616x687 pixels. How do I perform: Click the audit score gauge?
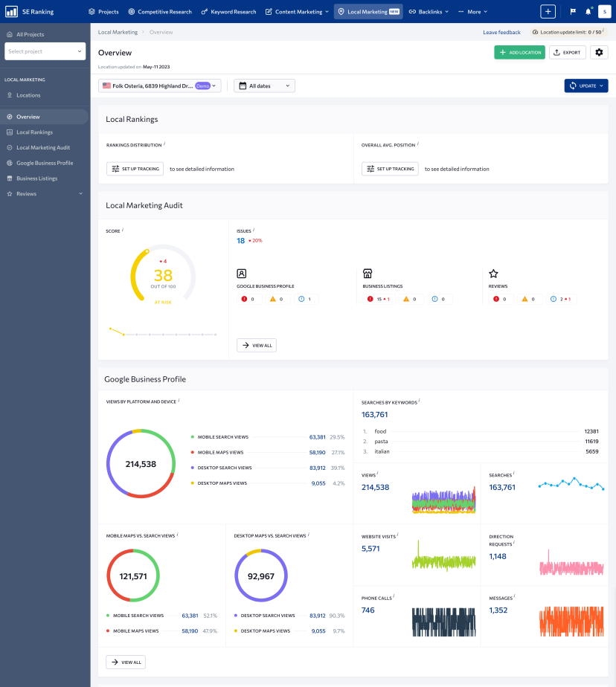click(163, 276)
